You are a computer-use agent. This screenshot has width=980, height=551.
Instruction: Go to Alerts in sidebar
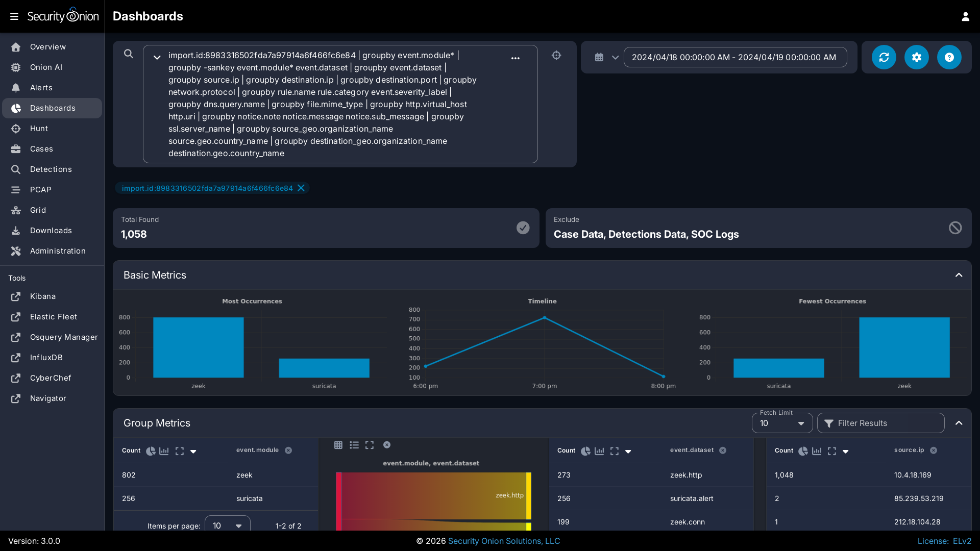(41, 88)
